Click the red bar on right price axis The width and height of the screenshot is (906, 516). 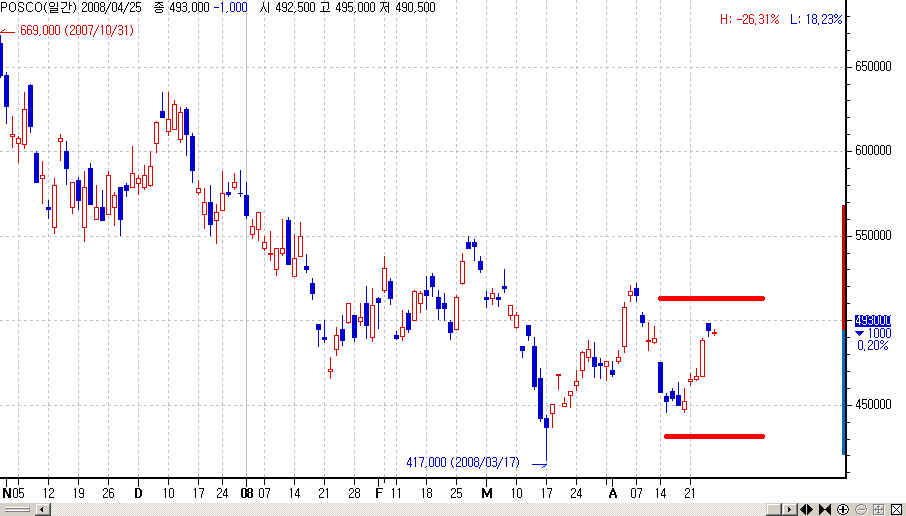click(x=844, y=260)
